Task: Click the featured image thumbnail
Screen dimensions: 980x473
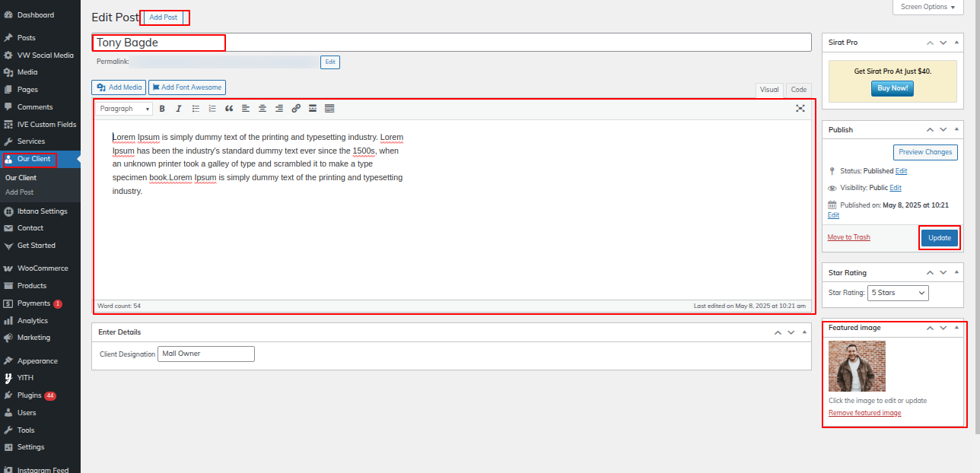Action: [x=857, y=366]
